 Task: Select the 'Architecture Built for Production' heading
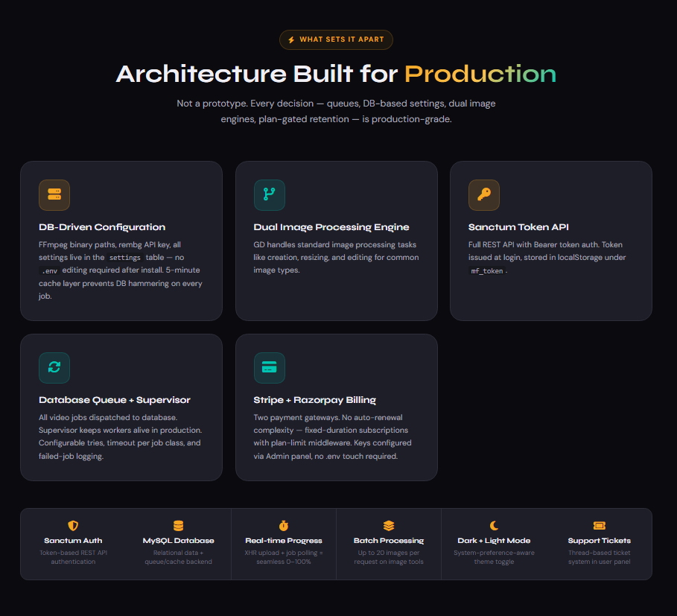pyautogui.click(x=336, y=74)
